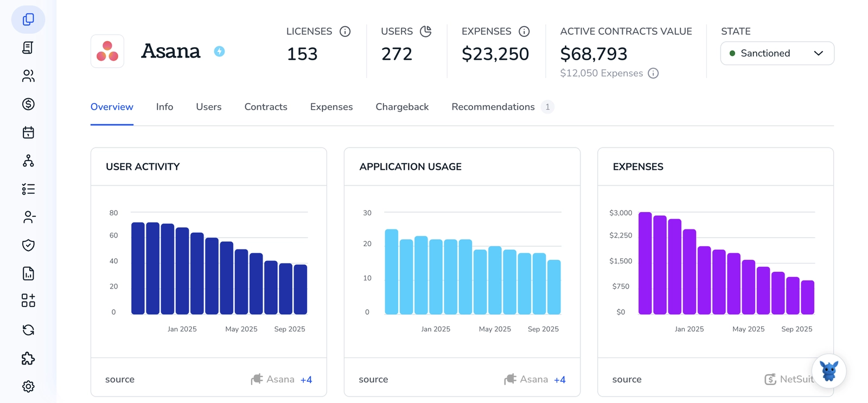Click the first bar in User Activity chart

click(138, 268)
